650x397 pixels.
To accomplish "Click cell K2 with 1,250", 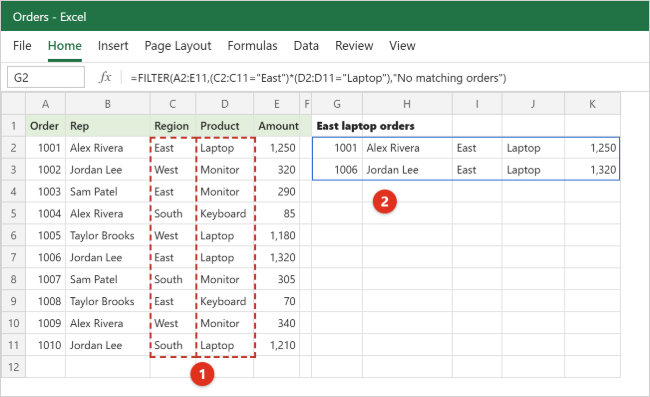I will [592, 148].
